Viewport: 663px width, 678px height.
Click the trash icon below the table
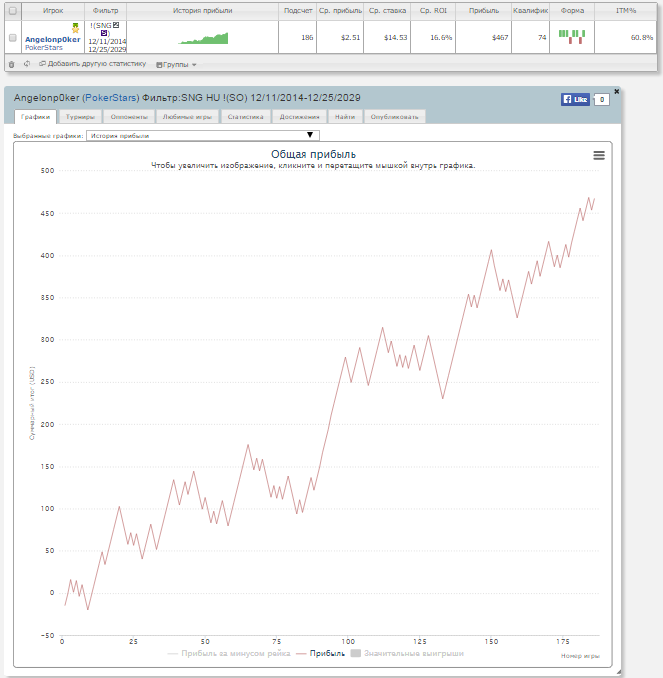pos(11,64)
